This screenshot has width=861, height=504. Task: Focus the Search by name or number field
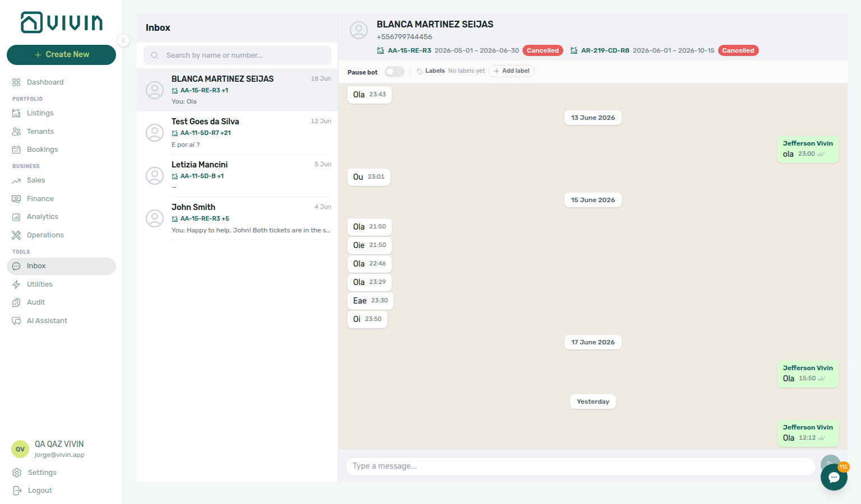point(237,55)
